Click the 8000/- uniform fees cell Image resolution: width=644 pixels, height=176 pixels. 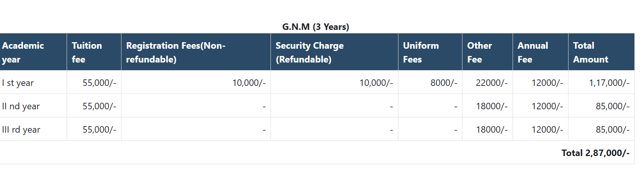pyautogui.click(x=444, y=83)
